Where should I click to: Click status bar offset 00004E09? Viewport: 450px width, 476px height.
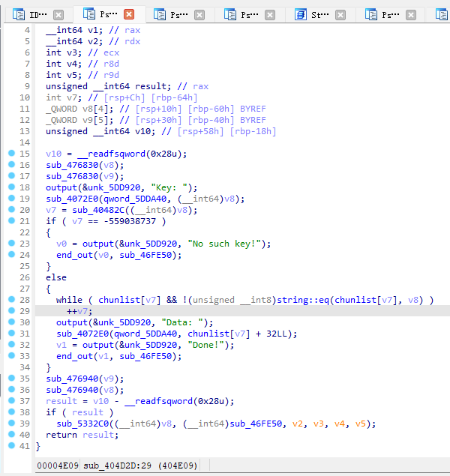click(x=58, y=466)
